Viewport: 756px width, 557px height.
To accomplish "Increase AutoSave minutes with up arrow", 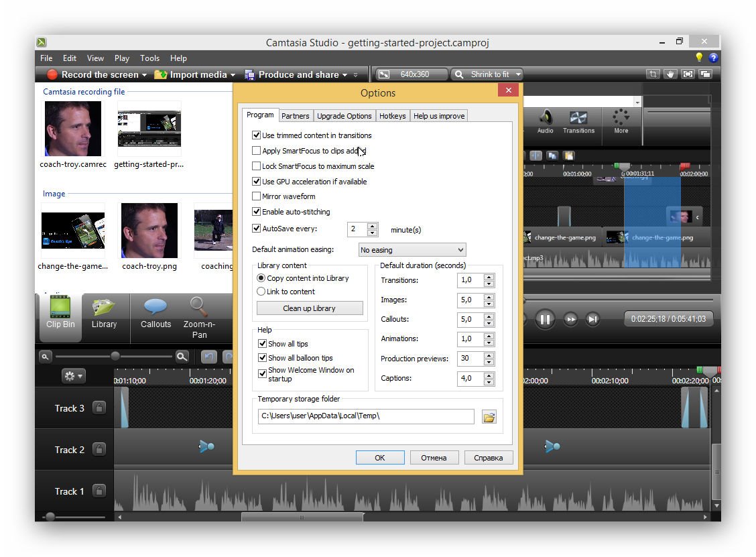I will 372,226.
